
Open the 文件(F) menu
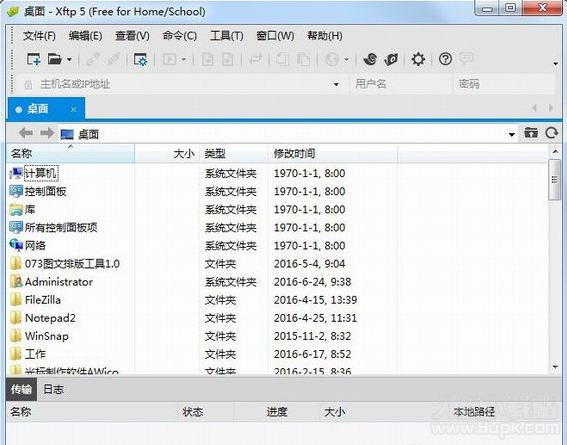coord(39,36)
